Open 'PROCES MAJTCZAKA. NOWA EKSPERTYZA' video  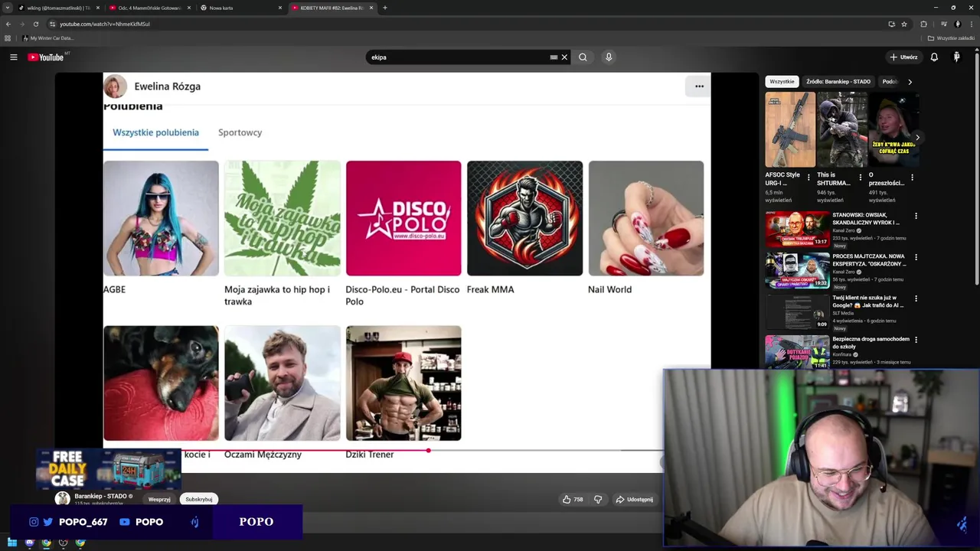(797, 270)
